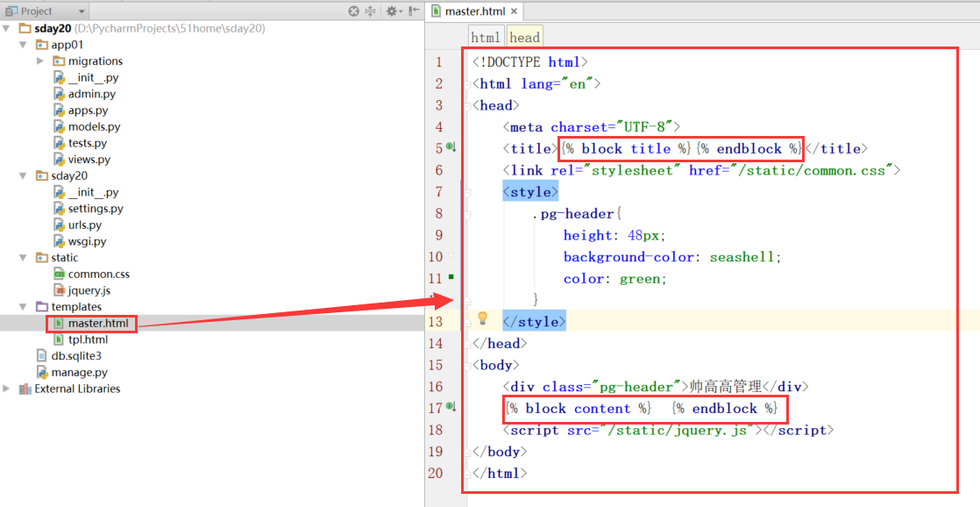
Task: Click the scroll from source target icon
Action: pyautogui.click(x=353, y=11)
